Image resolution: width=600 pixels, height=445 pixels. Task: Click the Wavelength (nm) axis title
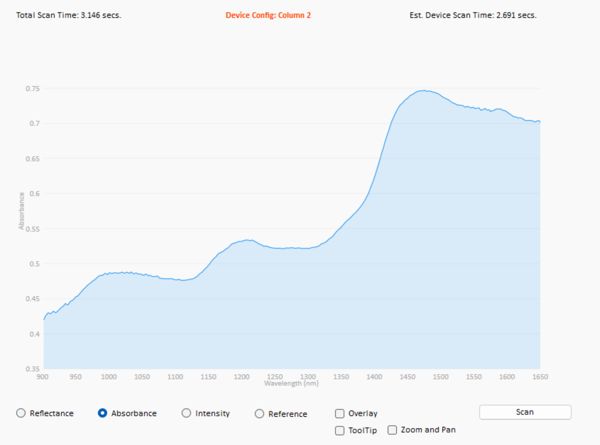pyautogui.click(x=292, y=383)
